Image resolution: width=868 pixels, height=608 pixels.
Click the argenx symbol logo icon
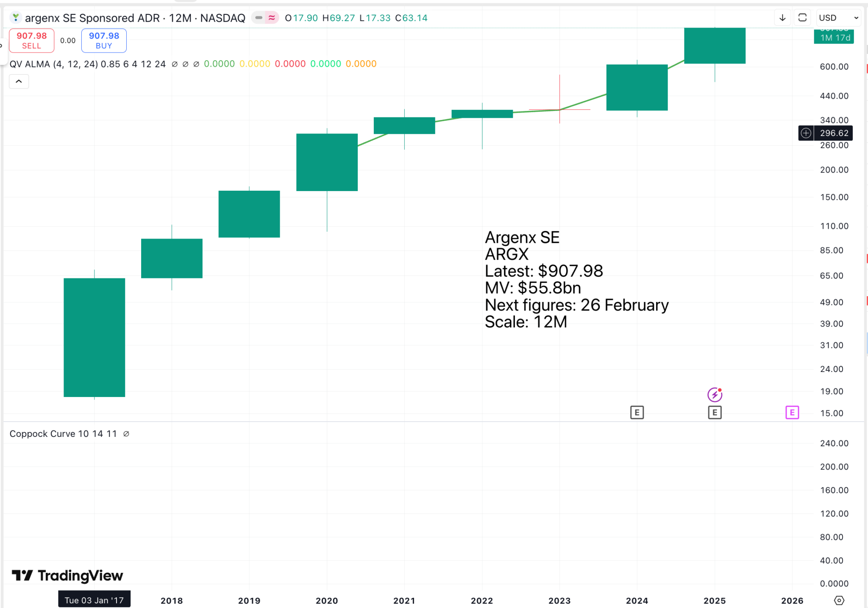pyautogui.click(x=16, y=18)
